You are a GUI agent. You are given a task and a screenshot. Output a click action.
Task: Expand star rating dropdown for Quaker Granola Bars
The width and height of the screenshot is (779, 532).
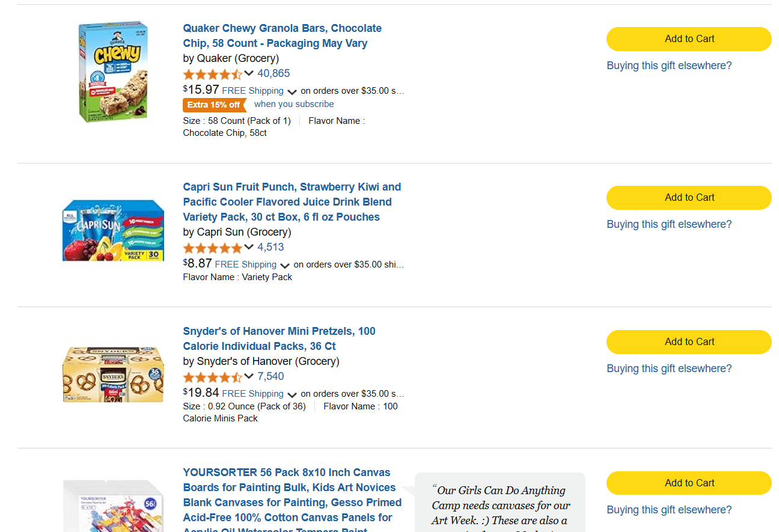pyautogui.click(x=249, y=74)
